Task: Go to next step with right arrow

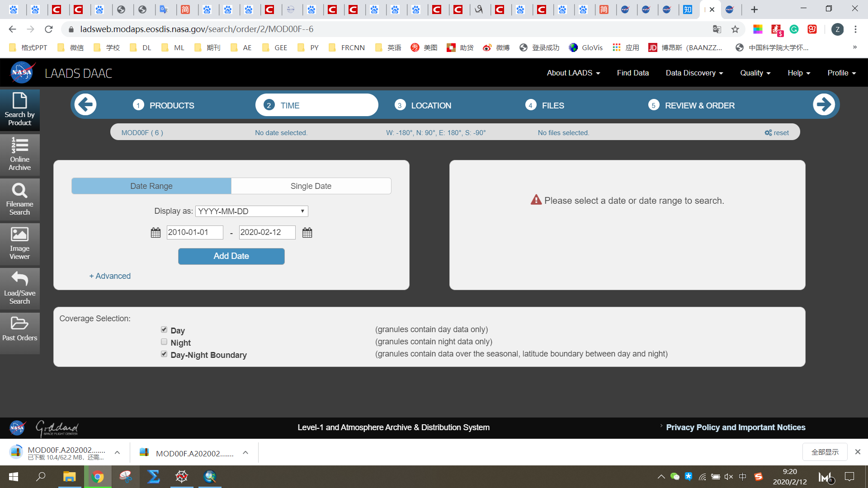Action: pos(823,105)
